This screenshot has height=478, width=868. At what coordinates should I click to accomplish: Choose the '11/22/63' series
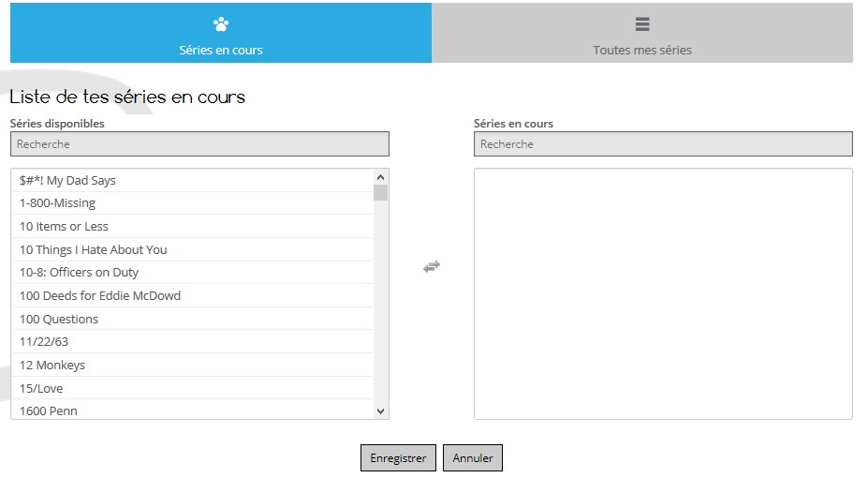(192, 342)
